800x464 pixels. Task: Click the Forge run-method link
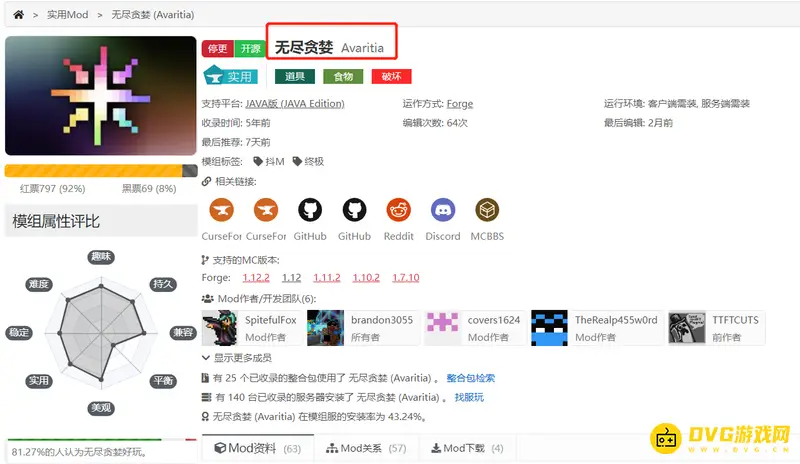coord(459,104)
